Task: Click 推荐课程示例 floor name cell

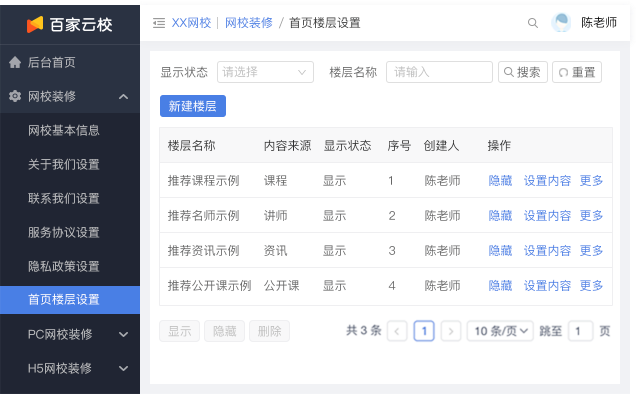Action: click(204, 180)
